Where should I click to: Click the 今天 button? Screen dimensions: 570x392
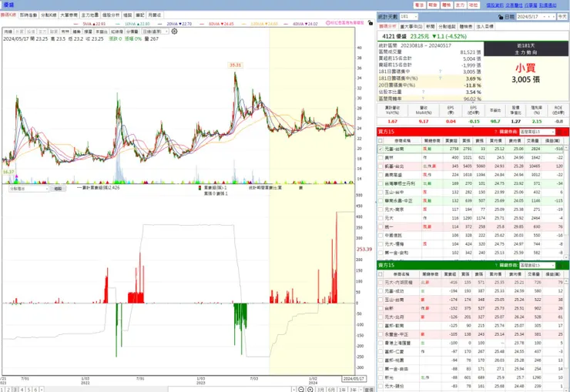562,17
